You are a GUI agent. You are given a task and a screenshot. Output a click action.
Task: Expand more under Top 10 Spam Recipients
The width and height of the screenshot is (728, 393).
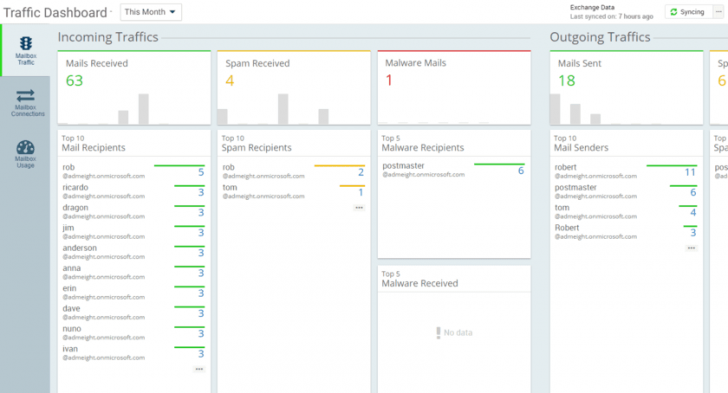click(x=359, y=208)
